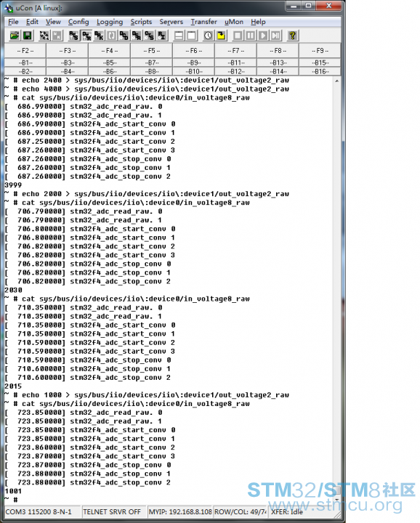
Task: Click the connect toolbar icon
Action: coord(44,36)
